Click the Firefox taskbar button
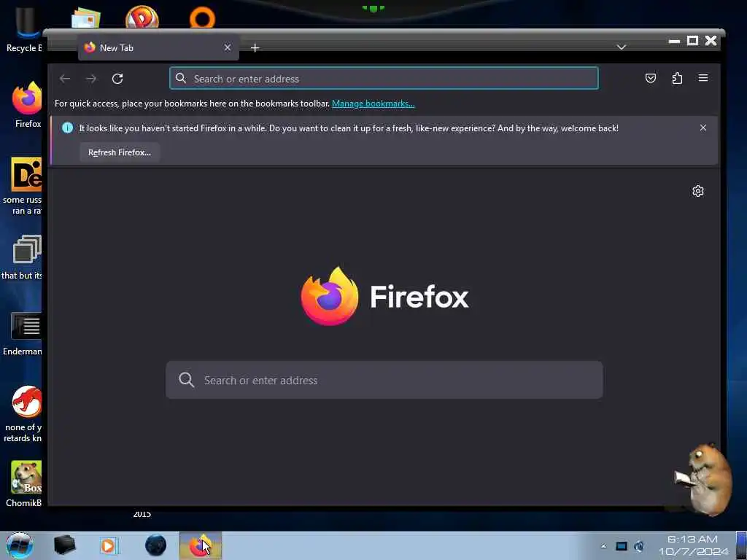 click(201, 545)
